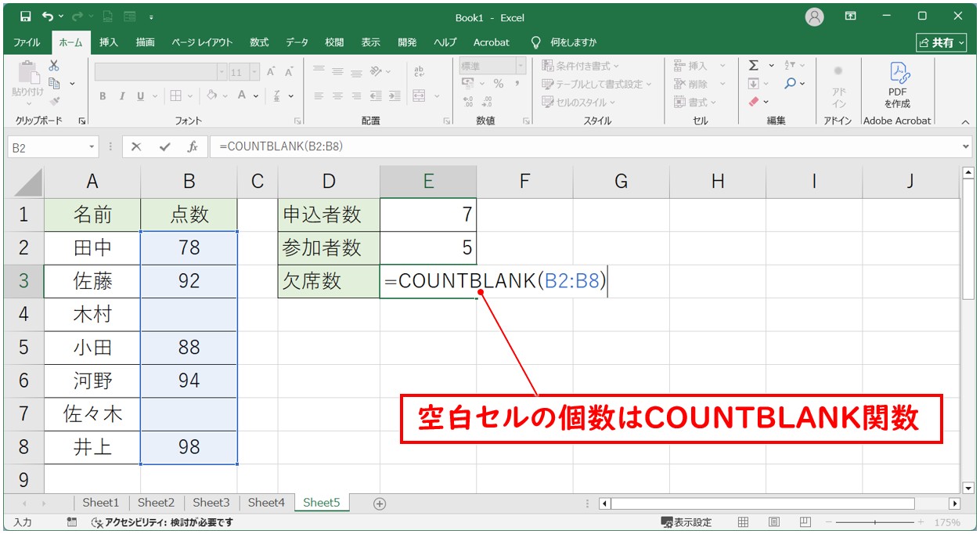Open the fill color dropdown arrow

click(x=225, y=96)
